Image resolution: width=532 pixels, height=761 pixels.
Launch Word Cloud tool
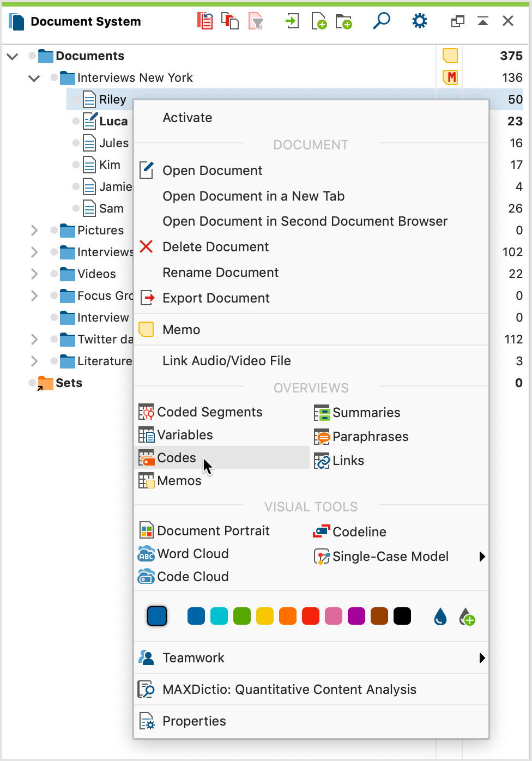point(183,554)
